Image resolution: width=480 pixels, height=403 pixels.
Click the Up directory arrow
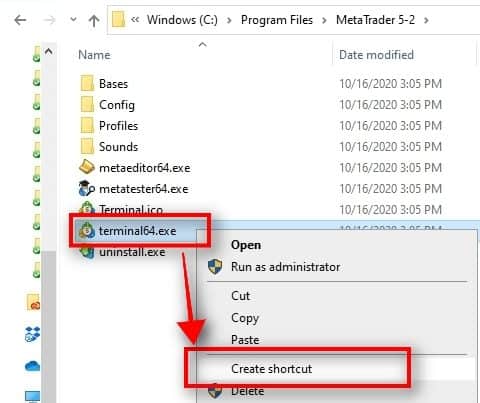[x=94, y=21]
